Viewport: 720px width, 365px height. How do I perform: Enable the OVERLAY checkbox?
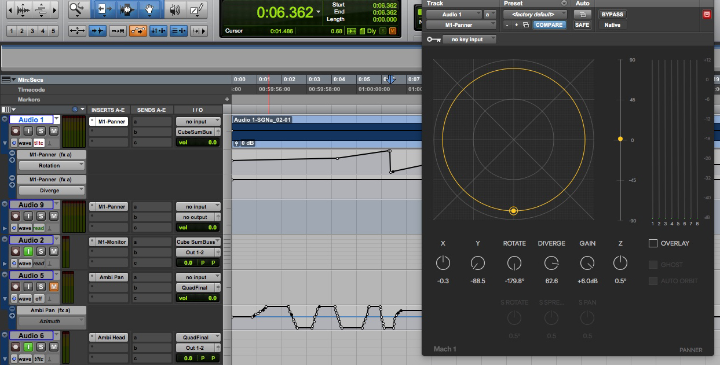pyautogui.click(x=652, y=243)
